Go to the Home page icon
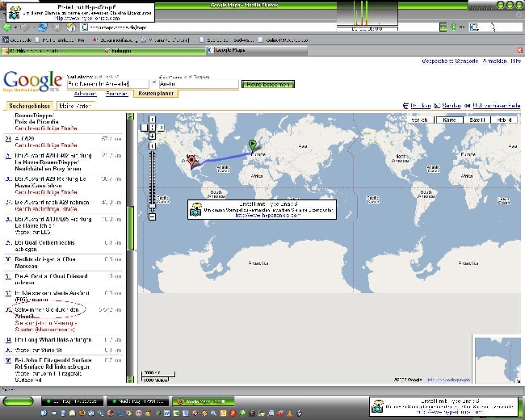 coord(70,27)
